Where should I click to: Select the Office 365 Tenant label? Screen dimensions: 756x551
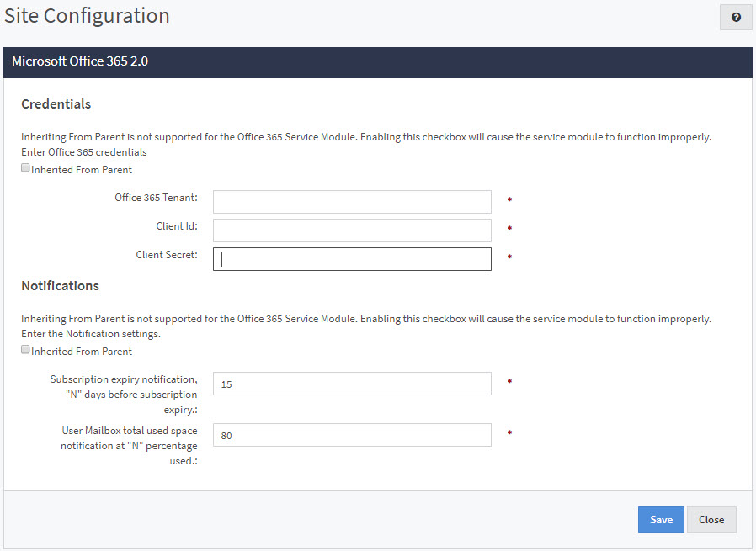click(x=156, y=198)
